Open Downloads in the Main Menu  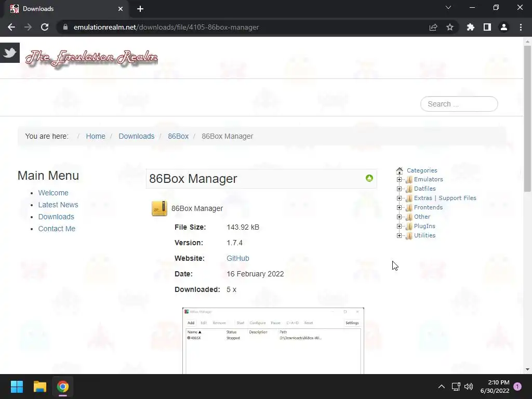(x=56, y=217)
